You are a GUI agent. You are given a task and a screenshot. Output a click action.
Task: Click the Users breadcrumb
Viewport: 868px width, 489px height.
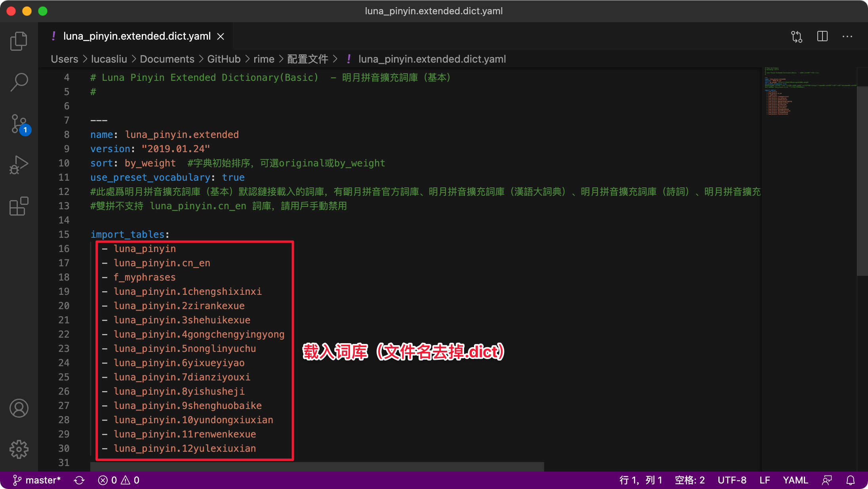65,59
